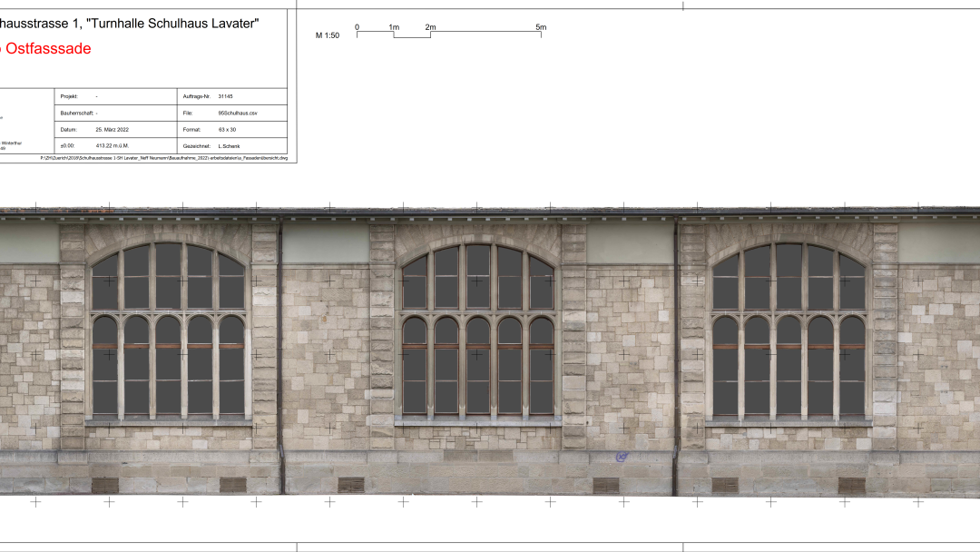This screenshot has height=552, width=980.
Task: Click the "Projekt:" field label
Action: point(69,96)
